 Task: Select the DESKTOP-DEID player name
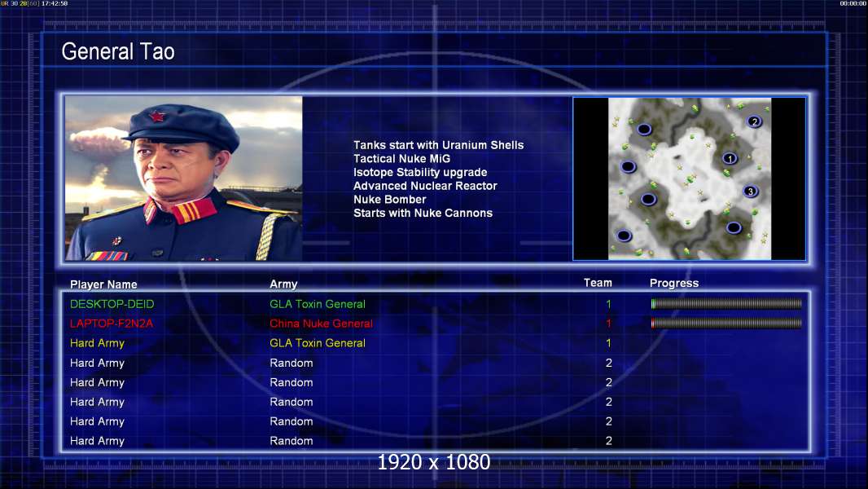(112, 304)
